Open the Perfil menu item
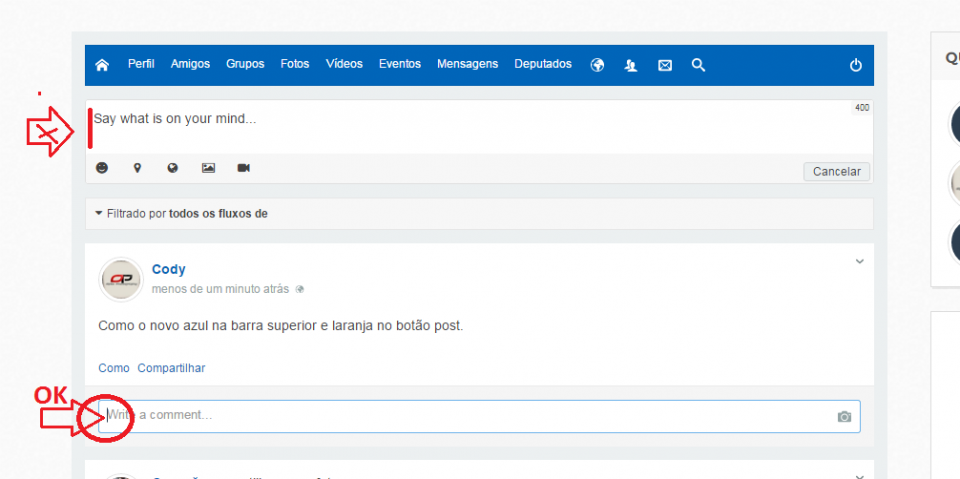960x479 pixels. [x=141, y=64]
